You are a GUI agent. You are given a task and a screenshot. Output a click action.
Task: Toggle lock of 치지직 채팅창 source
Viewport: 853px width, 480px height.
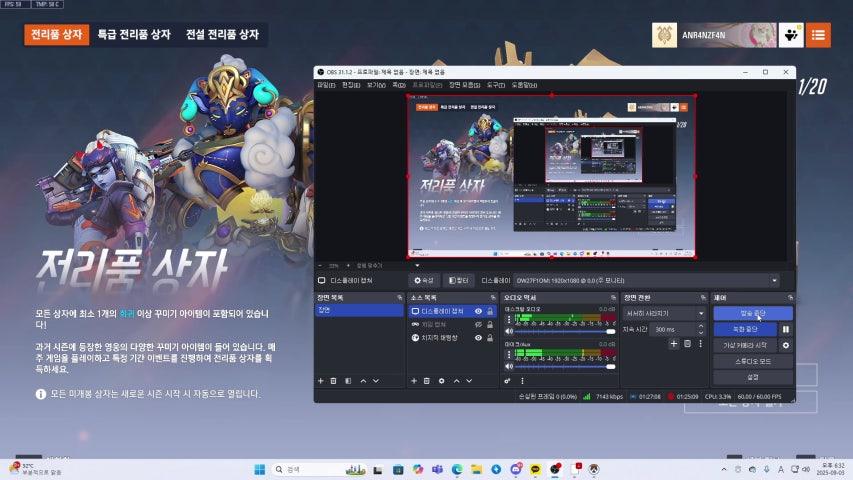tap(490, 338)
